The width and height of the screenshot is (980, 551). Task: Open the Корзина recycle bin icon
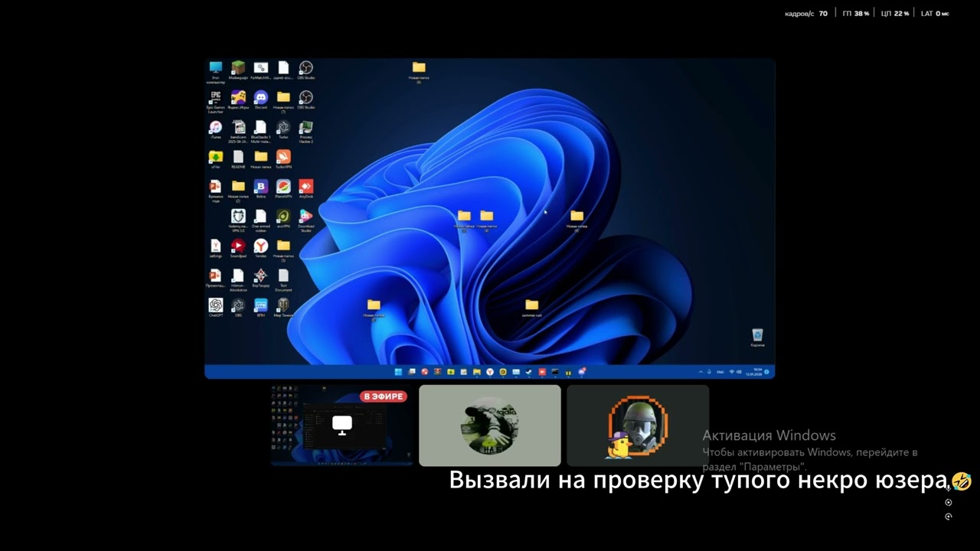(x=757, y=337)
